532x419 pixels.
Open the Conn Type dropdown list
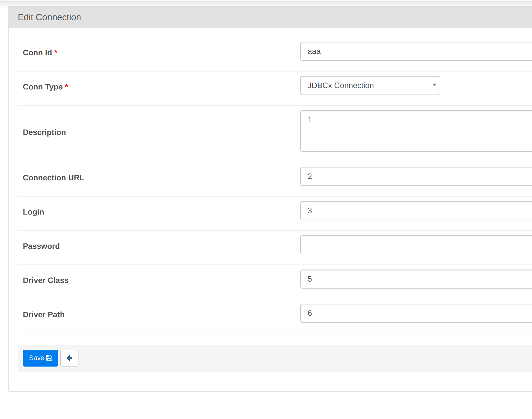(x=370, y=85)
